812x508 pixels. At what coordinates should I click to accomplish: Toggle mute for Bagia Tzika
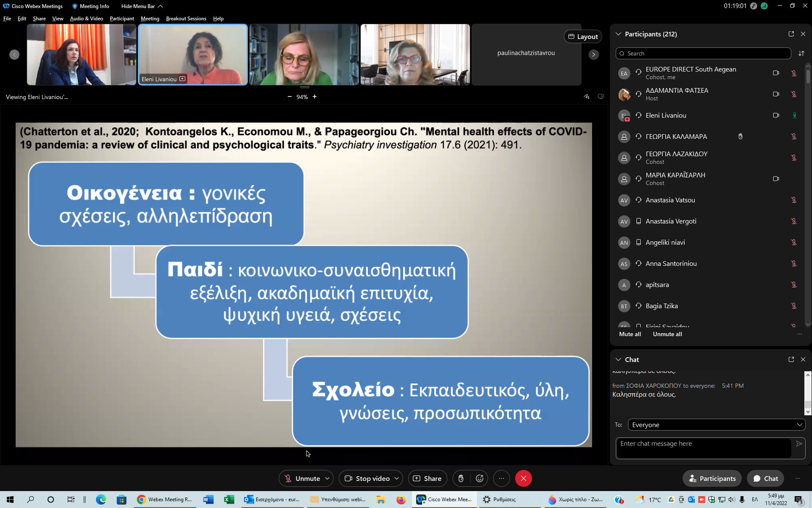(x=794, y=306)
